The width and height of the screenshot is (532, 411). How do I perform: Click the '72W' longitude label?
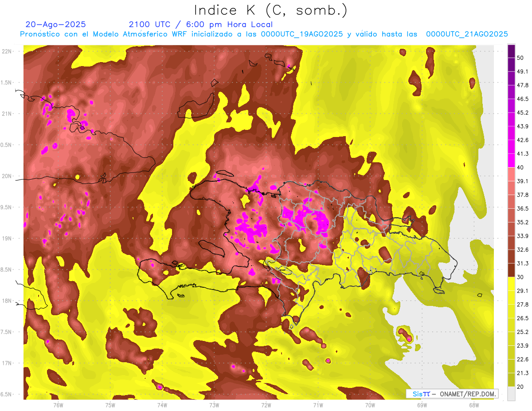coord(266,405)
